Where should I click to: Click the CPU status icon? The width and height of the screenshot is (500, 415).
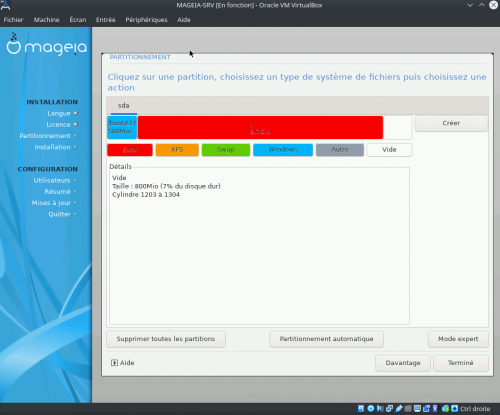point(435,408)
